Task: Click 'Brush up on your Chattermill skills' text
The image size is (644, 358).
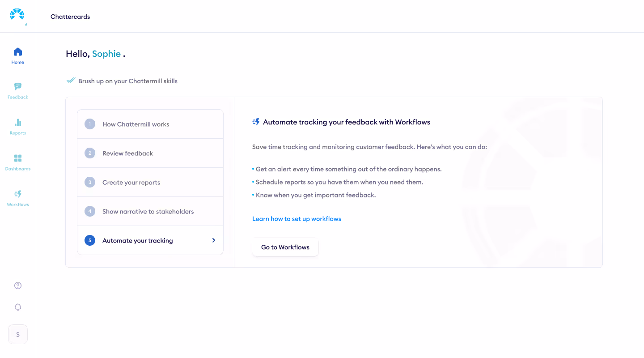Action: click(128, 81)
